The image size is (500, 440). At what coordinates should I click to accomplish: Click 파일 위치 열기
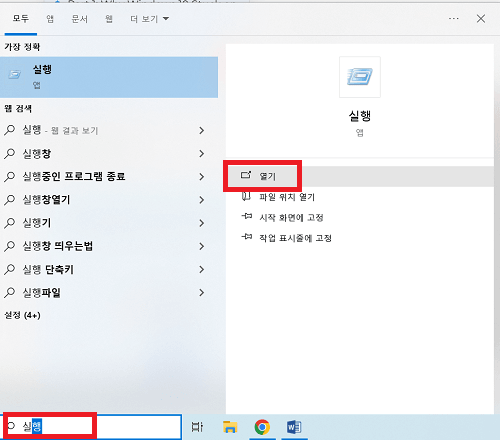tap(287, 197)
